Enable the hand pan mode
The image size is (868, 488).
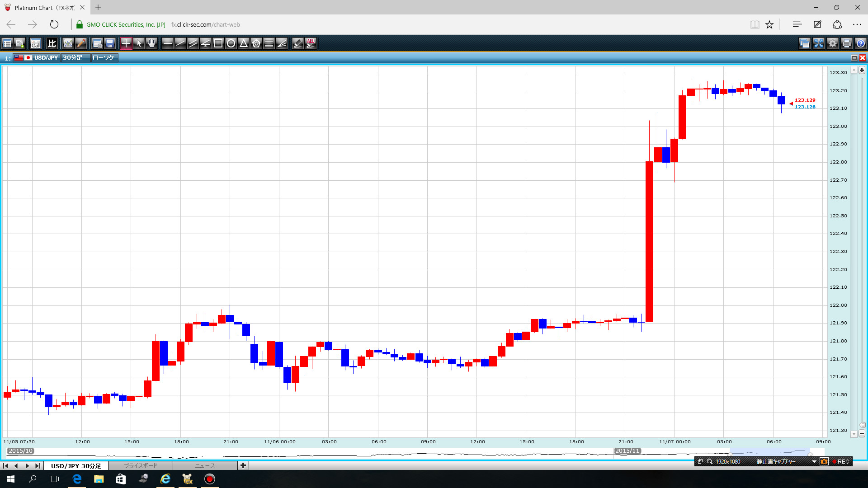[151, 43]
